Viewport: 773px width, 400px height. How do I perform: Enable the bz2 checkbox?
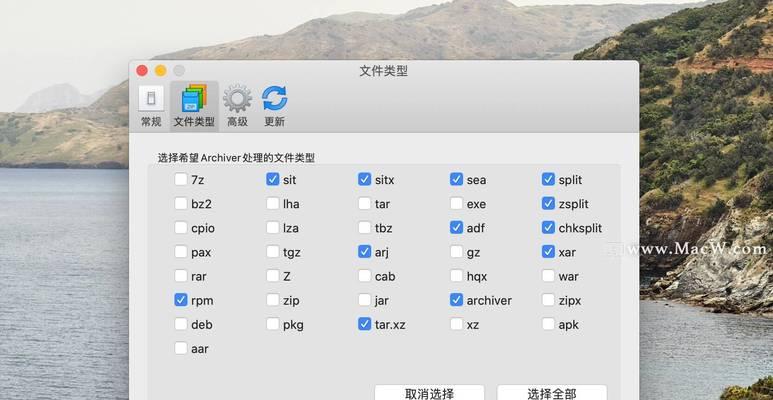click(x=181, y=204)
